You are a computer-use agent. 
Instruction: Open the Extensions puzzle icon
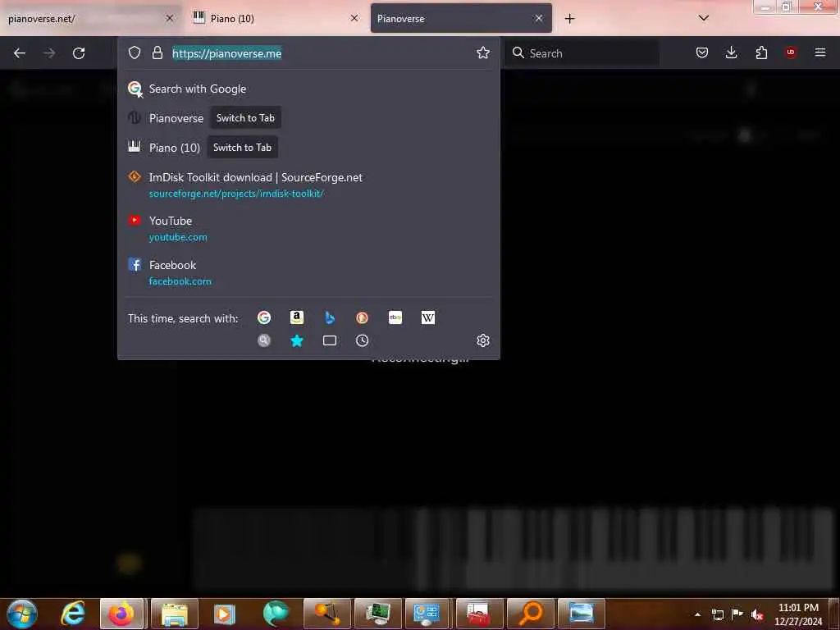pyautogui.click(x=761, y=52)
